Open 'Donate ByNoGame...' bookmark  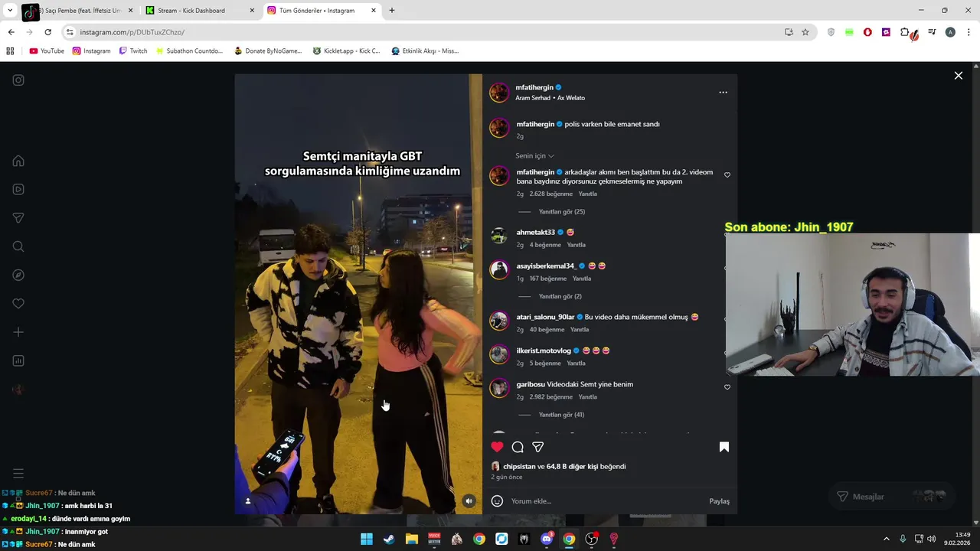click(268, 51)
